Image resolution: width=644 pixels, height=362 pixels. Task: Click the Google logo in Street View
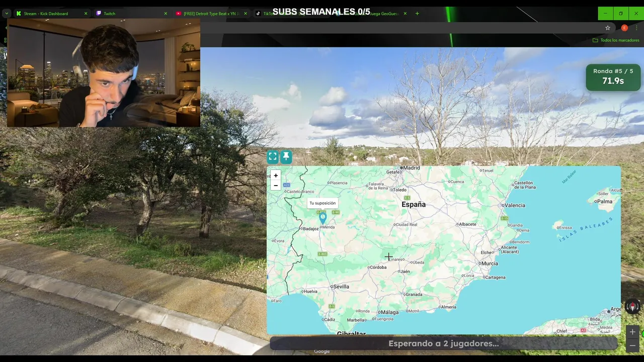(322, 351)
